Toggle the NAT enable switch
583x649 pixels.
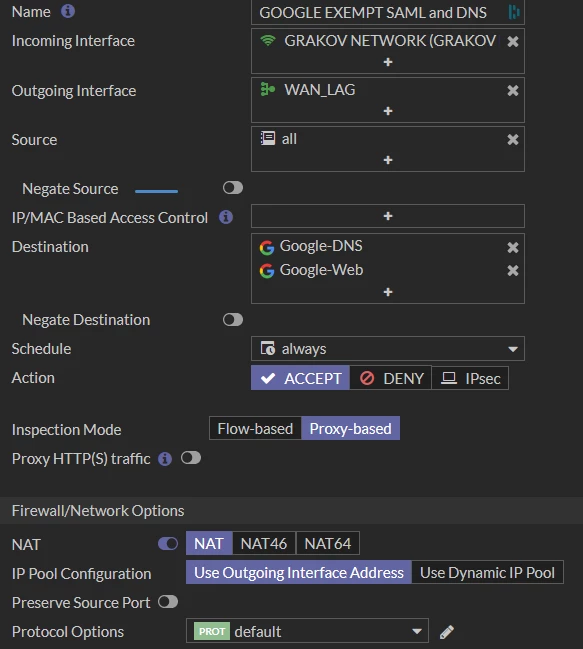[x=168, y=543]
